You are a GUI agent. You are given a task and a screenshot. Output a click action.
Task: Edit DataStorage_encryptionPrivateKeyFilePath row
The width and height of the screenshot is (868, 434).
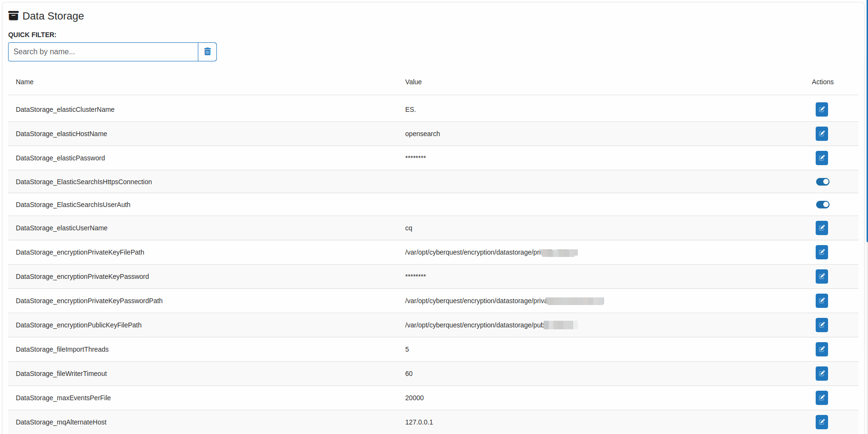pyautogui.click(x=821, y=252)
